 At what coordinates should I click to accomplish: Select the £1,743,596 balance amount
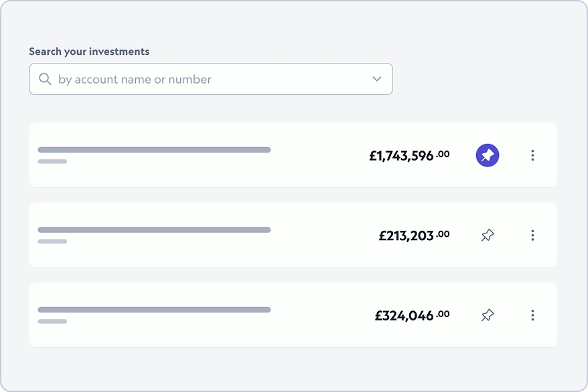click(x=401, y=157)
